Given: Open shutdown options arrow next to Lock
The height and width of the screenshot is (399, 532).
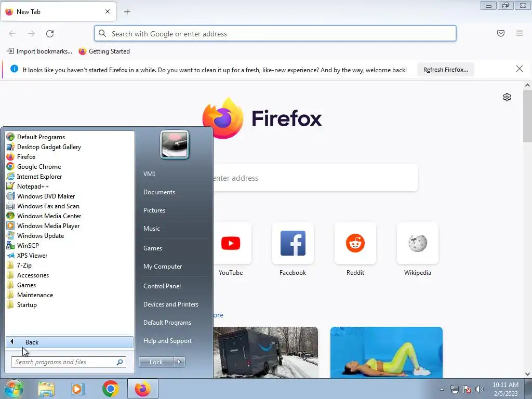Looking at the screenshot, I should coord(179,362).
